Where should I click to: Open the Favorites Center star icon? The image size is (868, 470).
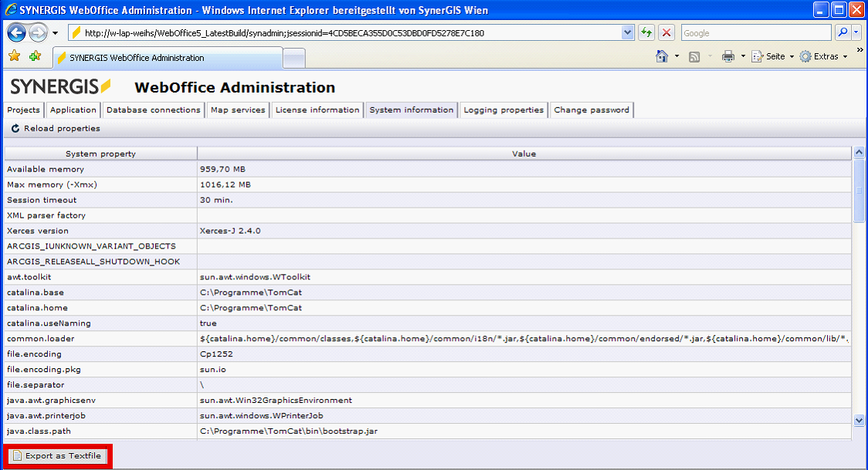coord(13,56)
